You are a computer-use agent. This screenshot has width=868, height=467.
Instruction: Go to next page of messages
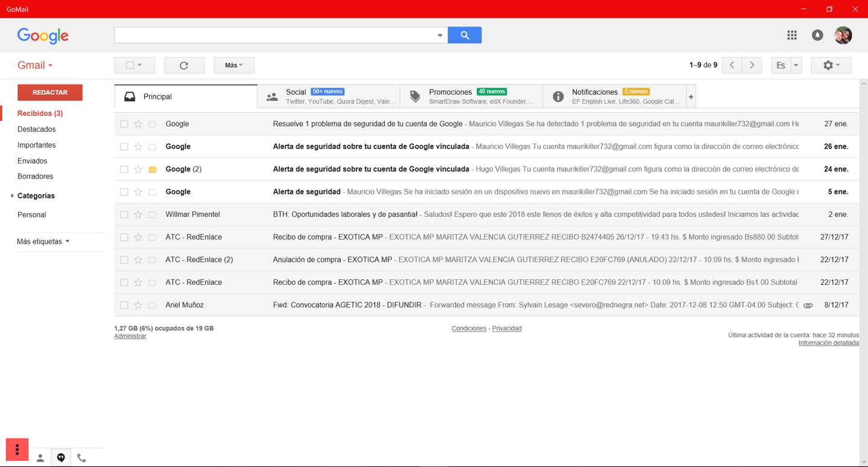coord(752,65)
